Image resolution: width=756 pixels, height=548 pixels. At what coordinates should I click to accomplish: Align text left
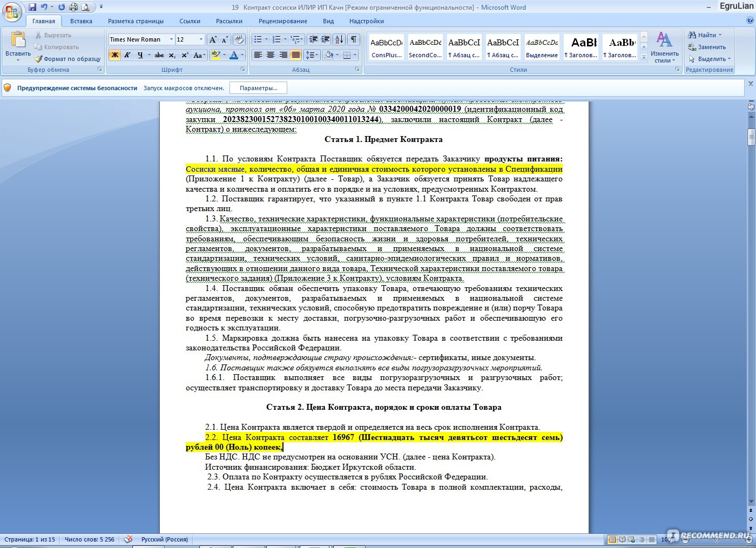click(x=258, y=55)
